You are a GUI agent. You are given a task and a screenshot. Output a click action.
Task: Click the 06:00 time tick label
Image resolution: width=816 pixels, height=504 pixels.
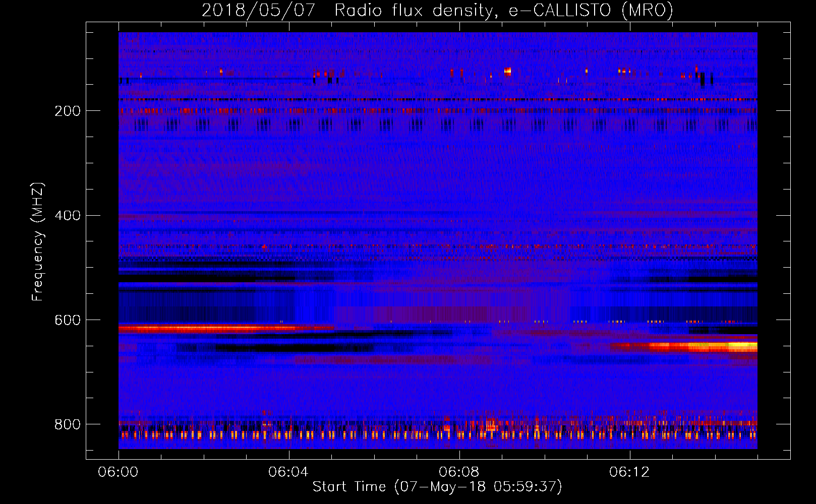click(x=119, y=472)
